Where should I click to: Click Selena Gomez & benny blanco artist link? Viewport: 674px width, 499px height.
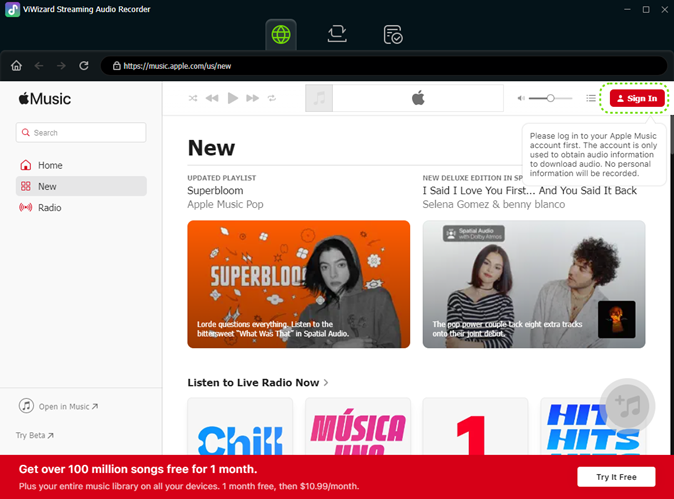[493, 204]
